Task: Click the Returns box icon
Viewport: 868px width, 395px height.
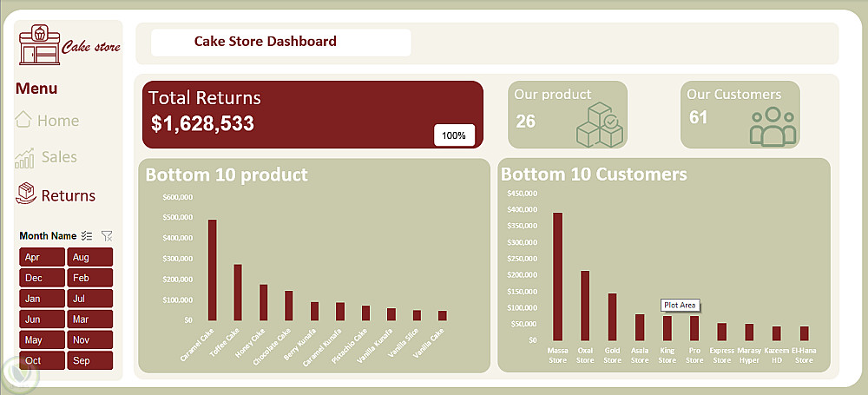Action: pyautogui.click(x=25, y=194)
